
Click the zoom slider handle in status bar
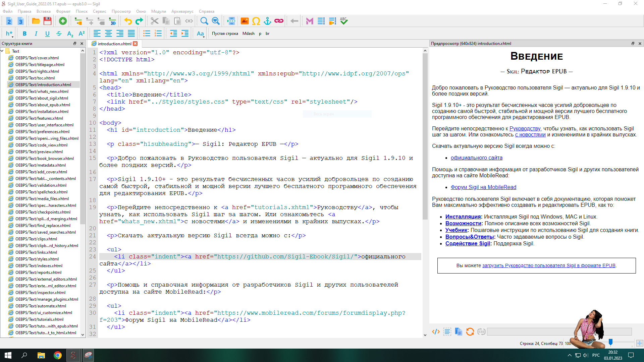(x=610, y=342)
